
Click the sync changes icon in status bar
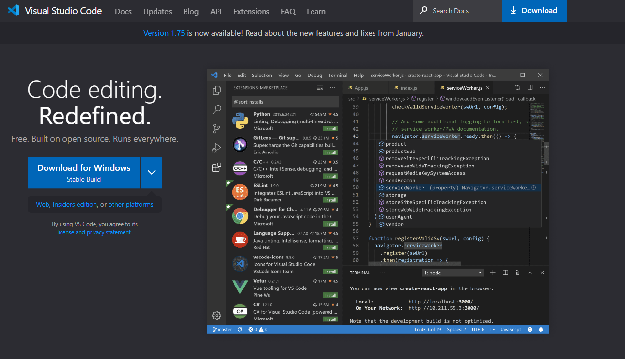tap(239, 329)
